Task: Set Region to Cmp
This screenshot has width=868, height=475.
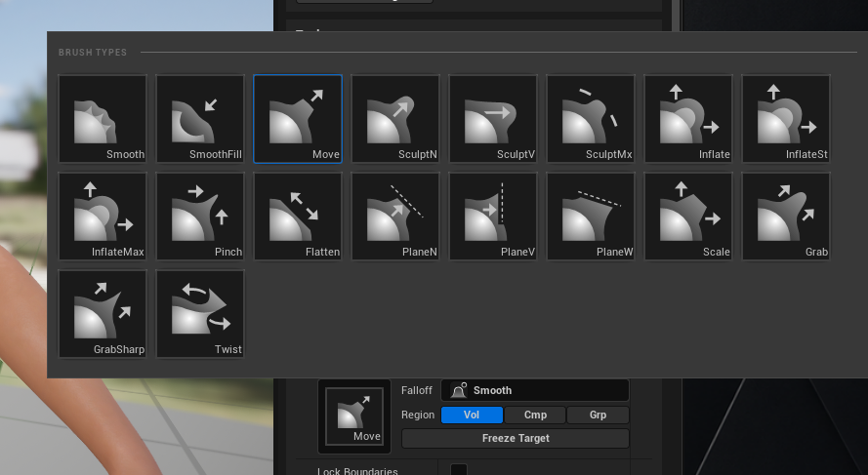Action: tap(535, 415)
